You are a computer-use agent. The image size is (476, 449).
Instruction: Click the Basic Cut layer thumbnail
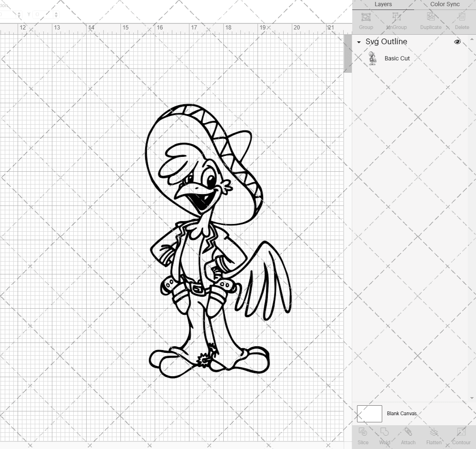tap(372, 59)
